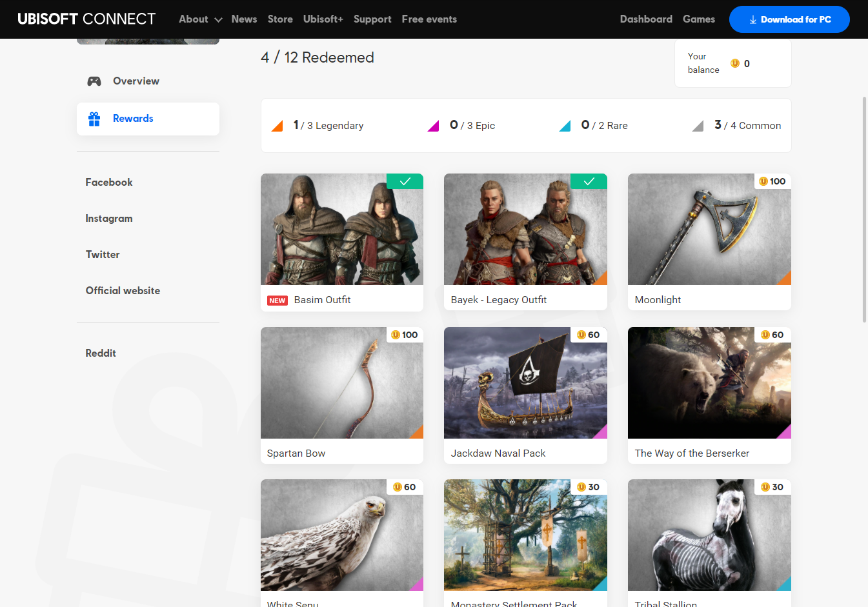Screen dimensions: 868x607
Task: Click the Download for PC button
Action: coord(789,19)
